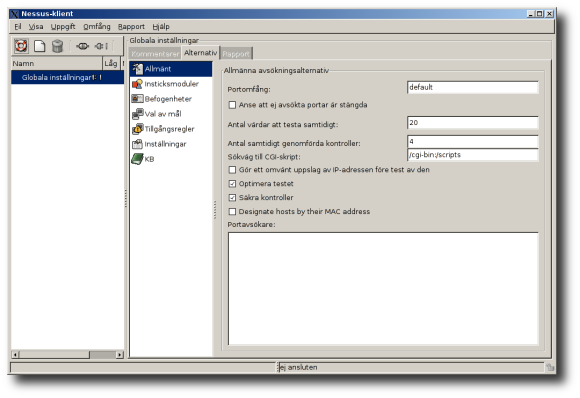Click left arrow of horizontal scrollbar

(x=15, y=355)
